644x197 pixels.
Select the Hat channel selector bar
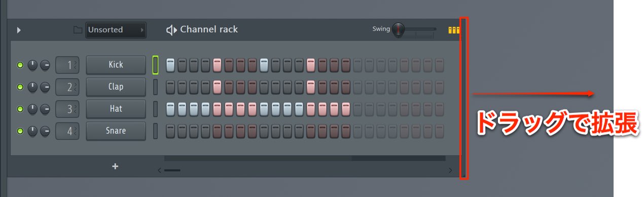(156, 109)
